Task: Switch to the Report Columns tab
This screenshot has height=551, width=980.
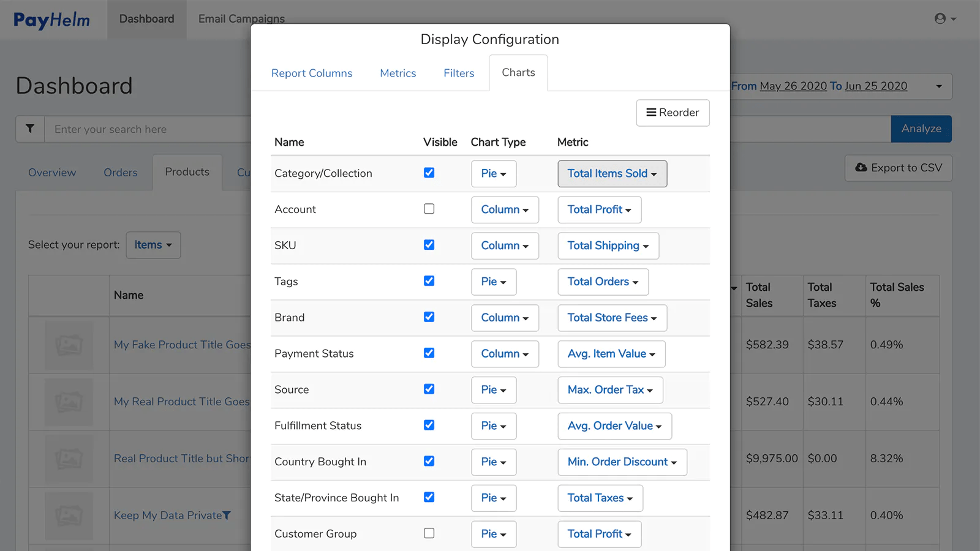Action: [312, 73]
